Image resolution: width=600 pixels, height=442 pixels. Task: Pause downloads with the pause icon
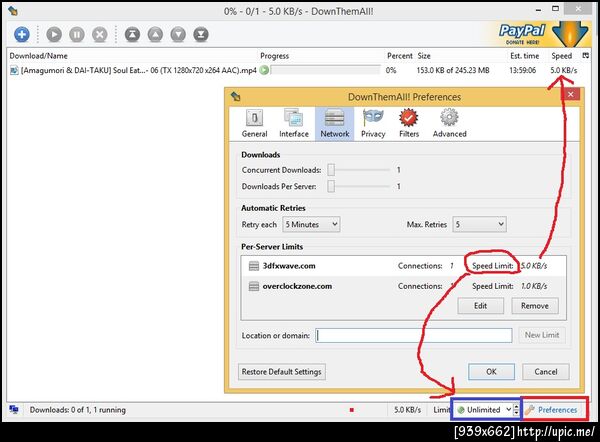77,34
